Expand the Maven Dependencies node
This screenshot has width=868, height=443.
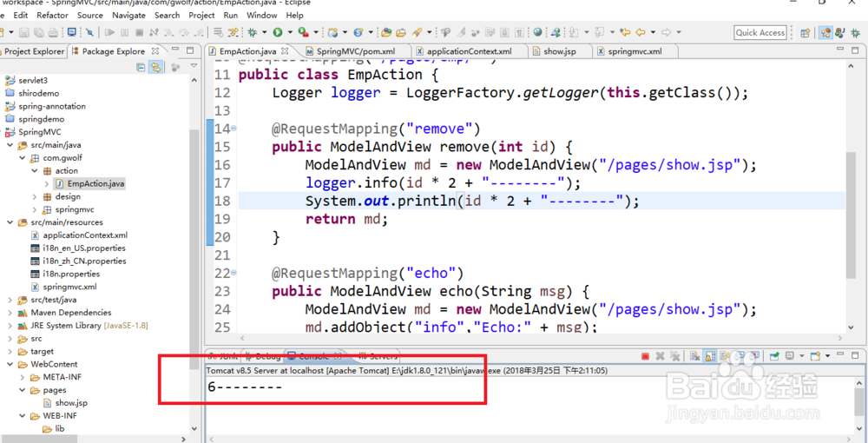(x=10, y=313)
